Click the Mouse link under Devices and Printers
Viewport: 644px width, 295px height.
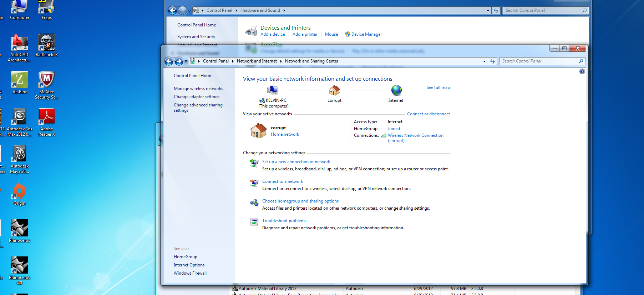click(331, 34)
